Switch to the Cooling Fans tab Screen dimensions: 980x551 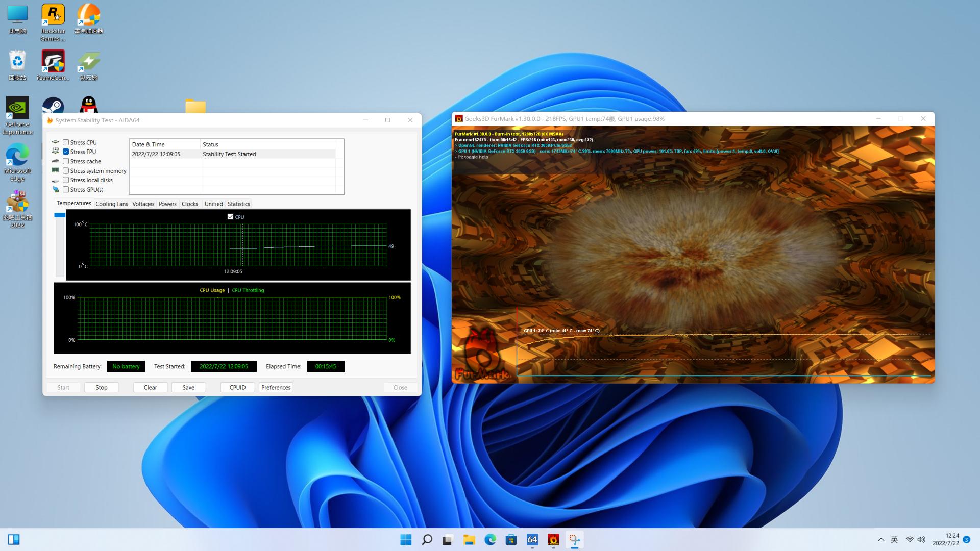click(x=111, y=204)
